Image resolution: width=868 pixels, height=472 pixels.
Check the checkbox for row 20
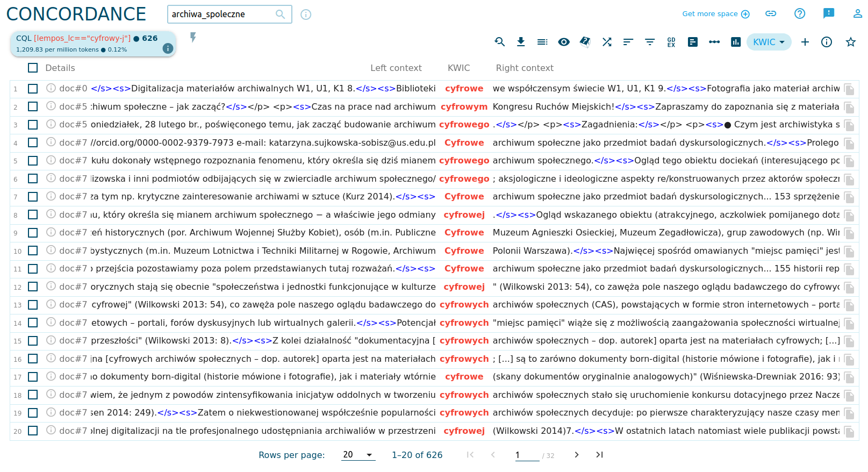[33, 431]
